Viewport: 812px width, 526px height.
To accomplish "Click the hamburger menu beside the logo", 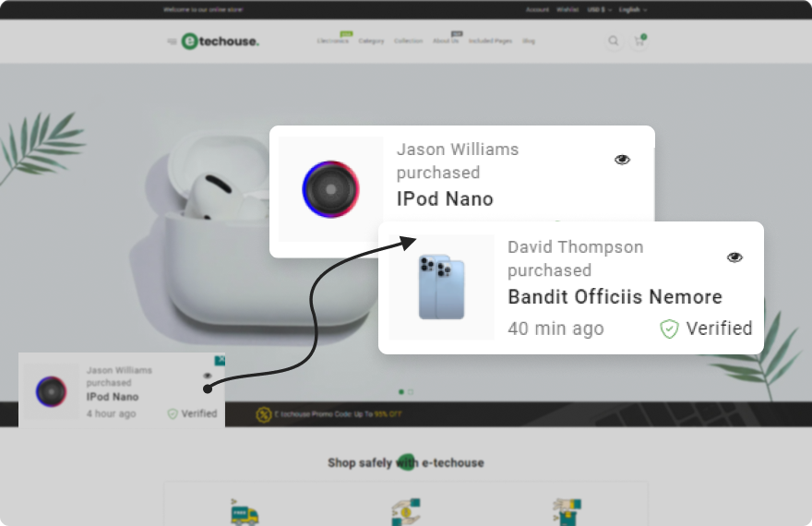I will tap(172, 42).
